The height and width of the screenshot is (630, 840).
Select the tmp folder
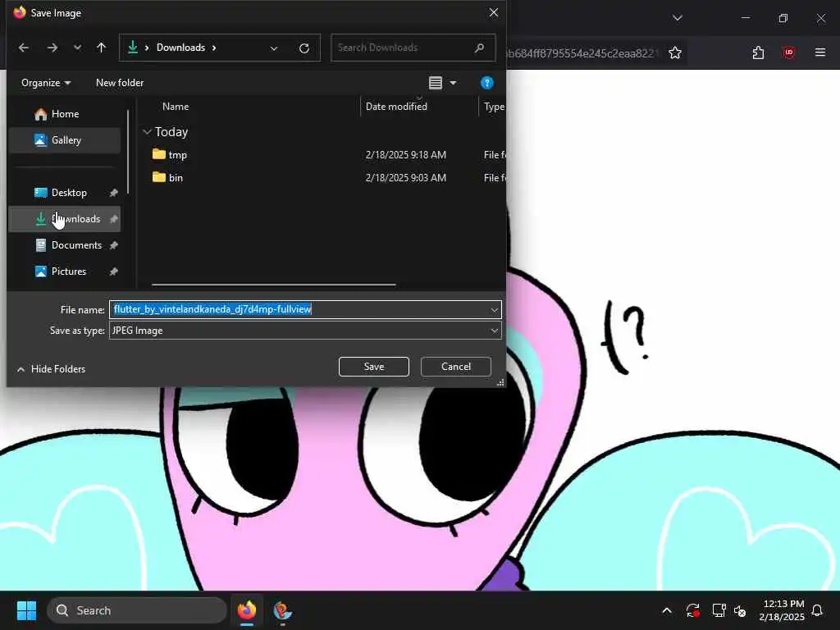(169, 155)
